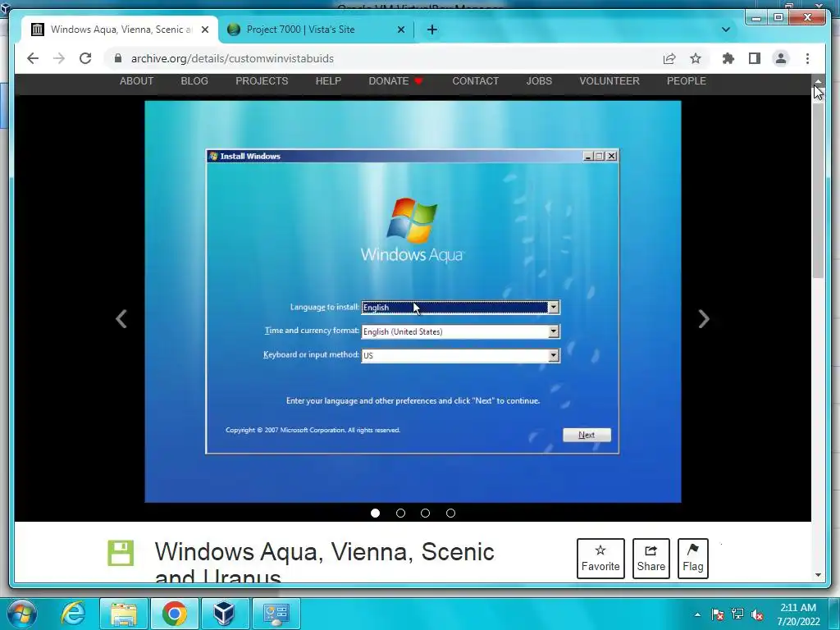
Task: Click the muted volume tray icon
Action: coord(757,614)
